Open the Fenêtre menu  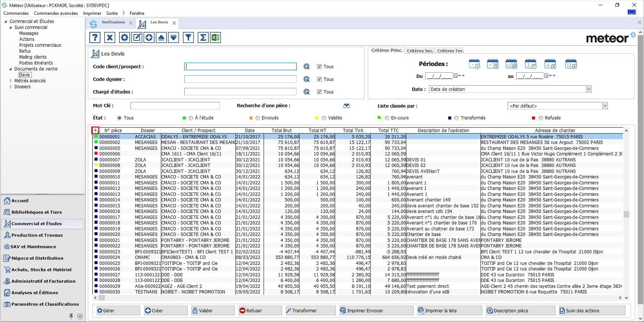137,13
